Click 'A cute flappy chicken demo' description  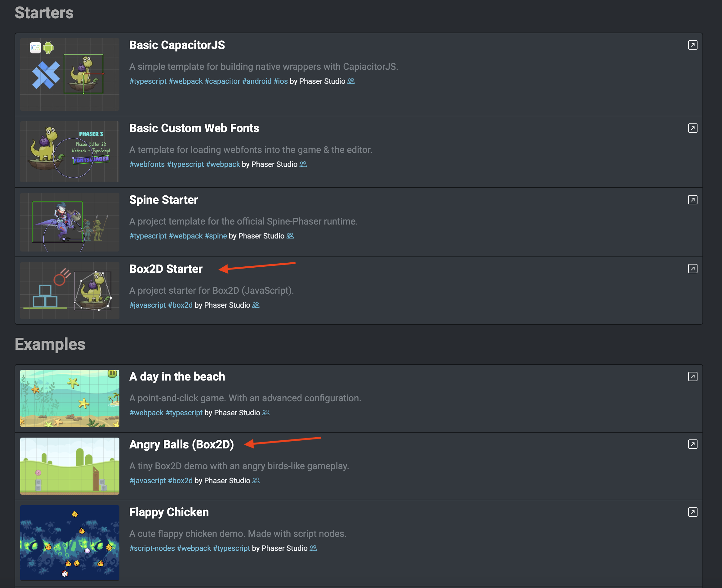(x=238, y=533)
